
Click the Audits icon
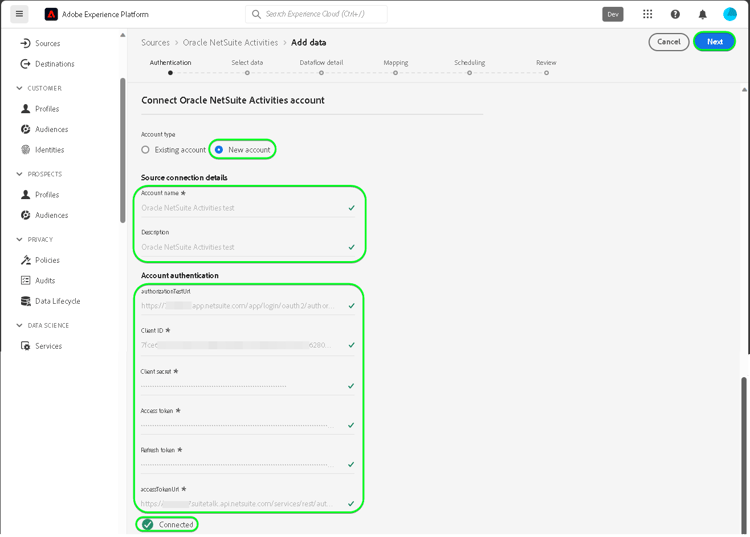pyautogui.click(x=25, y=280)
